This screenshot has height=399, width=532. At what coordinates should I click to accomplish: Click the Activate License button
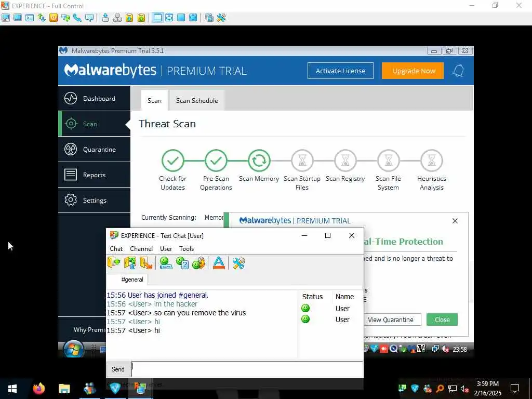340,71
